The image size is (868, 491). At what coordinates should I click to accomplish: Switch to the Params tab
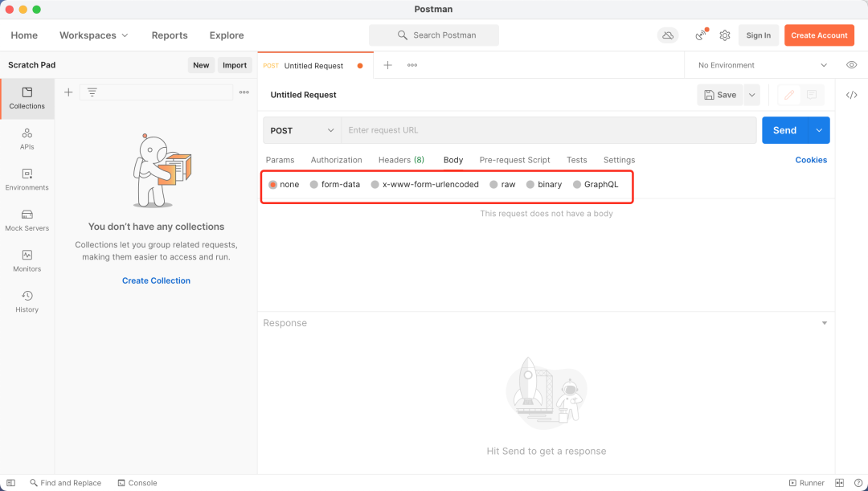[x=280, y=160]
